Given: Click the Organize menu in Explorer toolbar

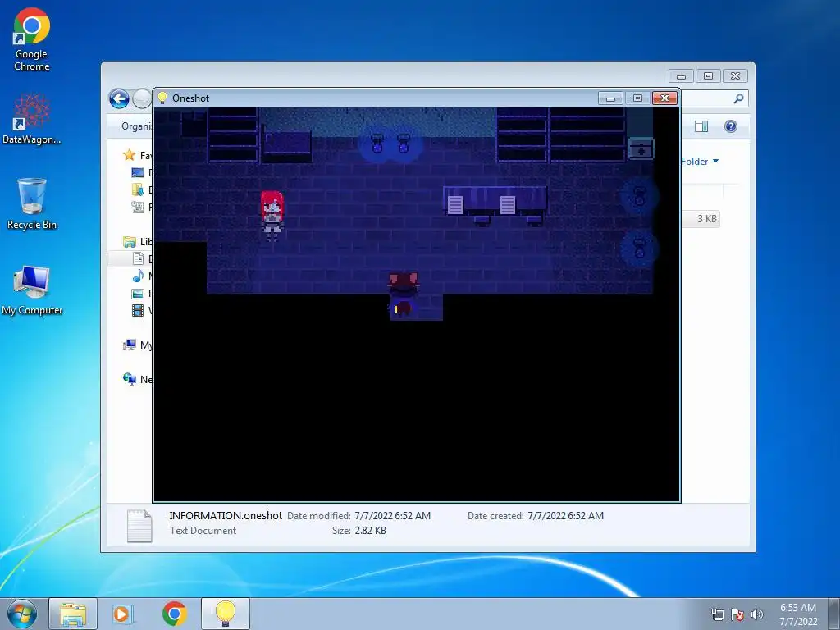Looking at the screenshot, I should [x=137, y=126].
